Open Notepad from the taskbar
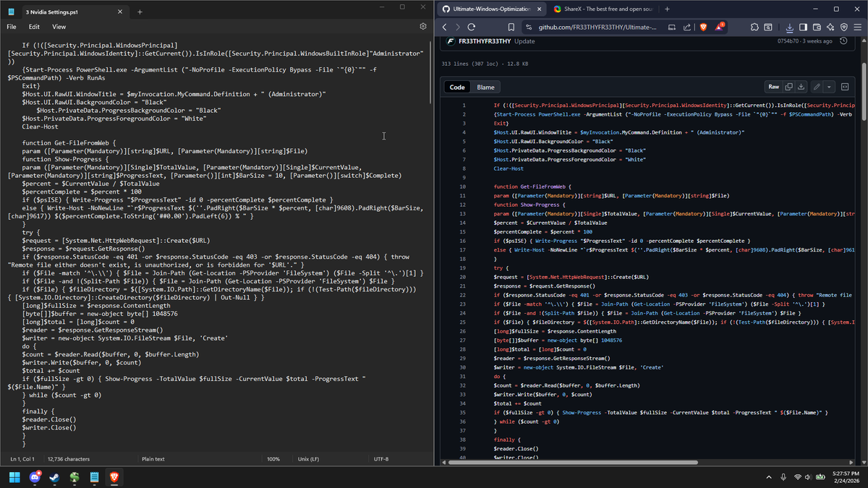Screen dimensions: 868x488 coord(94,477)
